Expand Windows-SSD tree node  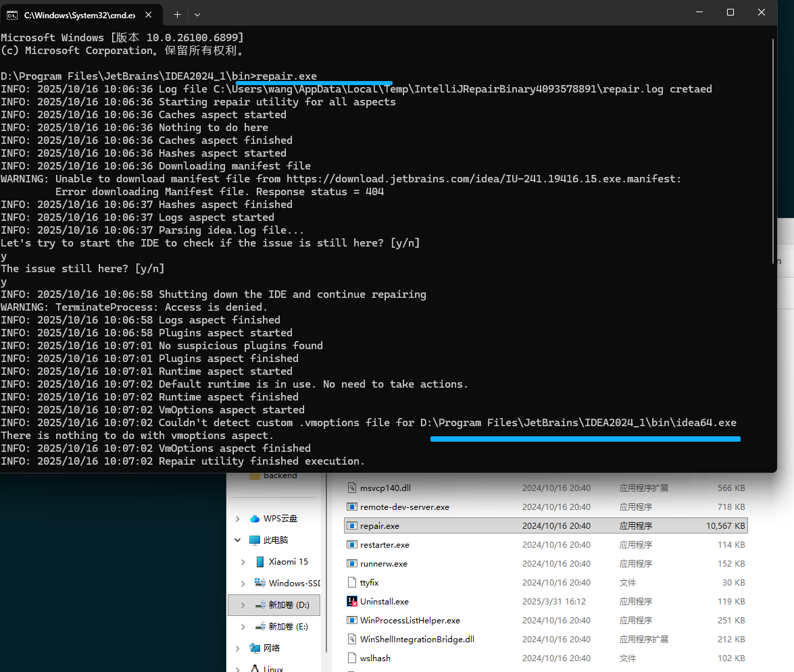tap(243, 584)
